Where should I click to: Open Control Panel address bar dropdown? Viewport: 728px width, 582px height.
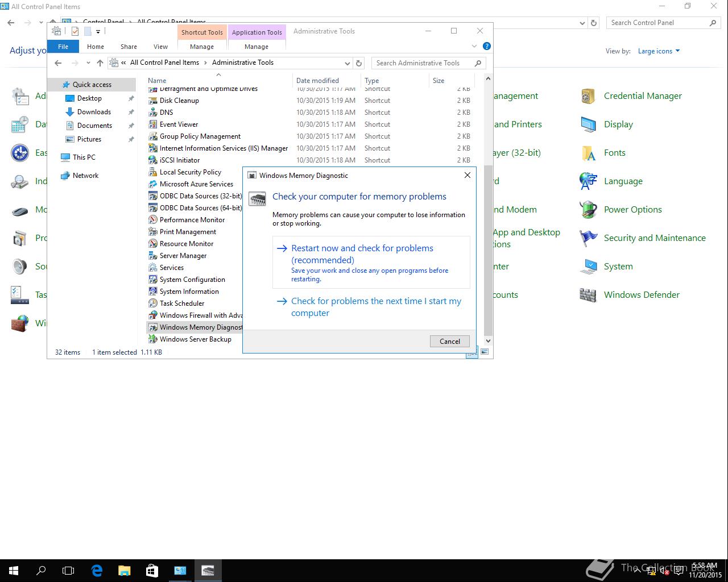(x=582, y=23)
